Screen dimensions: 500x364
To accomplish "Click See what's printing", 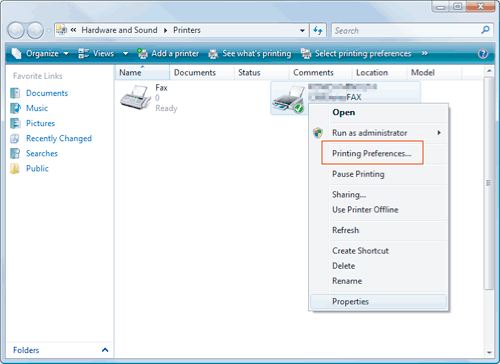I will (x=249, y=53).
